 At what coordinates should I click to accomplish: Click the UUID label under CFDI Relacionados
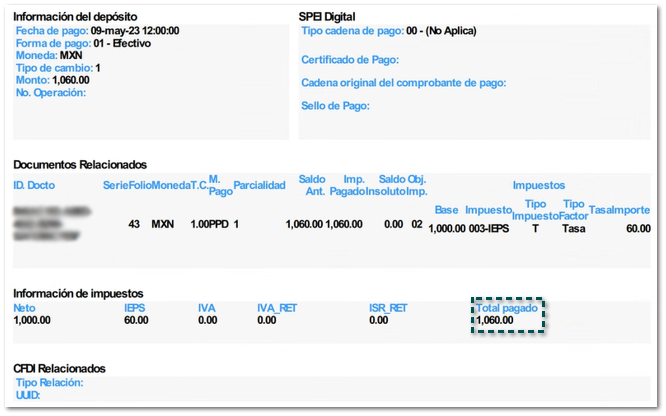[x=29, y=395]
